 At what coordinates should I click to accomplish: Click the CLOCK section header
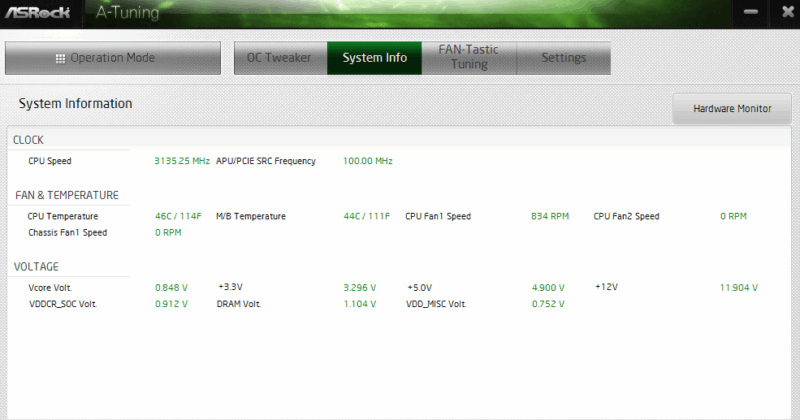coord(28,140)
